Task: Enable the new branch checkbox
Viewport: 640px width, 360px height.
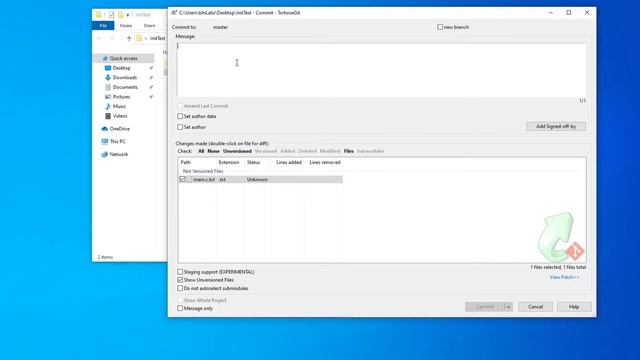Action: point(440,27)
